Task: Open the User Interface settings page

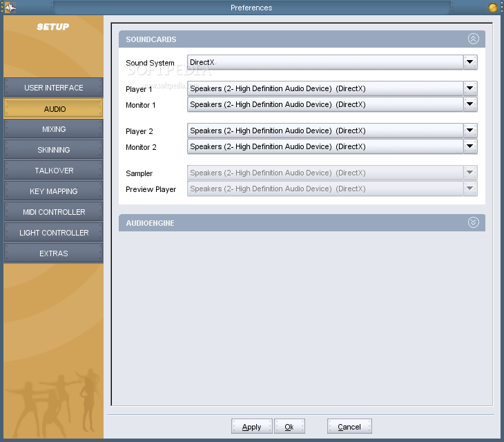Action: [54, 88]
